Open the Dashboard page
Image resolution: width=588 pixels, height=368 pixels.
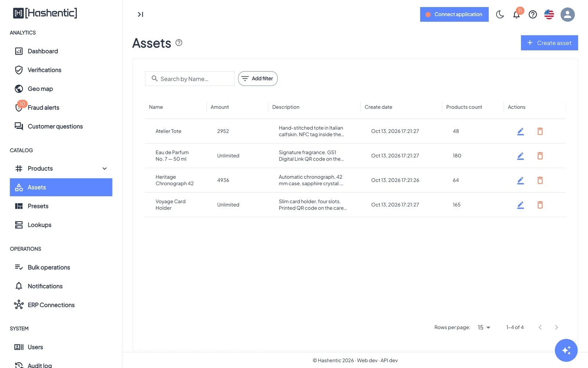pyautogui.click(x=61, y=51)
